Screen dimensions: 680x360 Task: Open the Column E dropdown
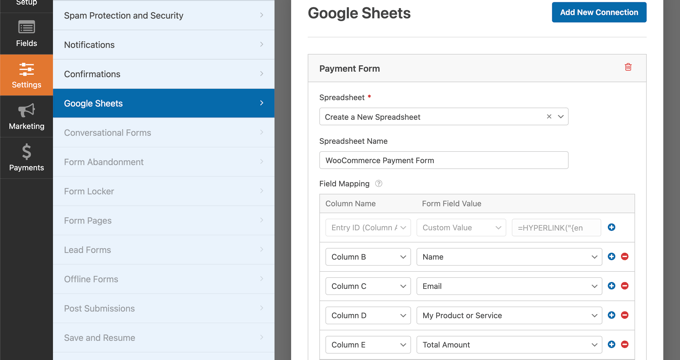point(368,345)
